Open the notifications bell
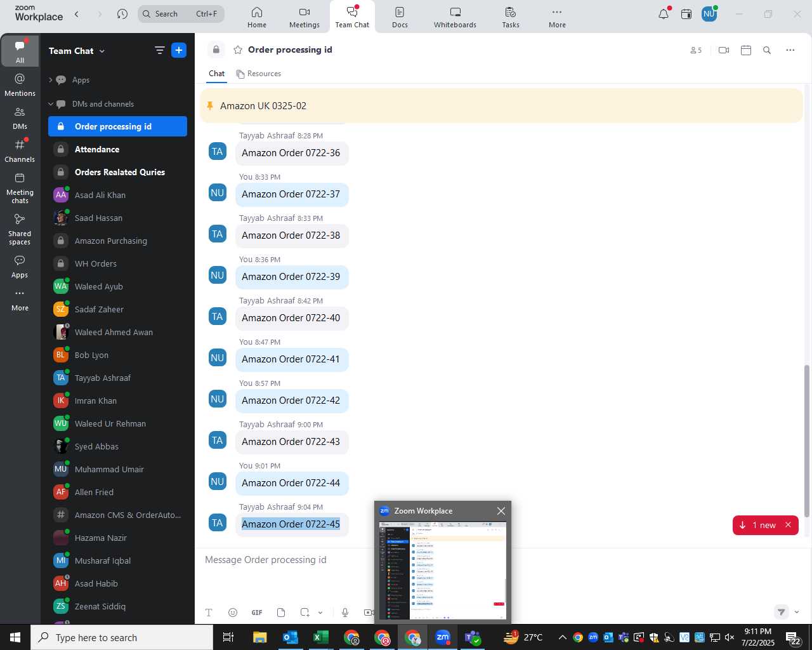Screen dimensions: 812x650 pos(664,14)
